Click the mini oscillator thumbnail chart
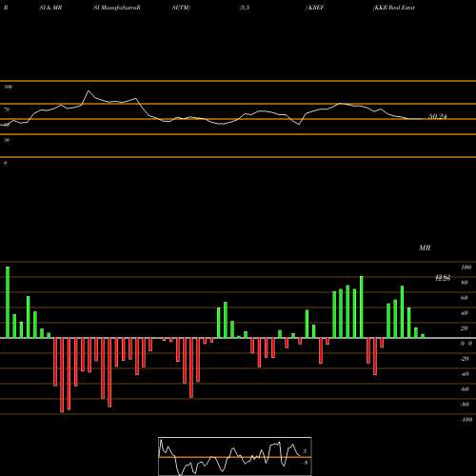This screenshot has width=476, height=476. pyautogui.click(x=235, y=456)
